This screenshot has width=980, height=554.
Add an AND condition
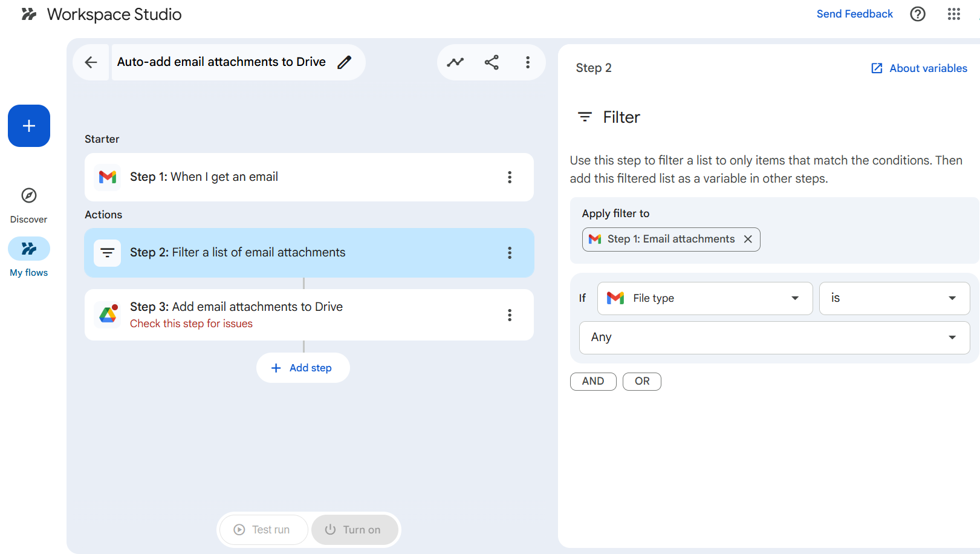592,381
